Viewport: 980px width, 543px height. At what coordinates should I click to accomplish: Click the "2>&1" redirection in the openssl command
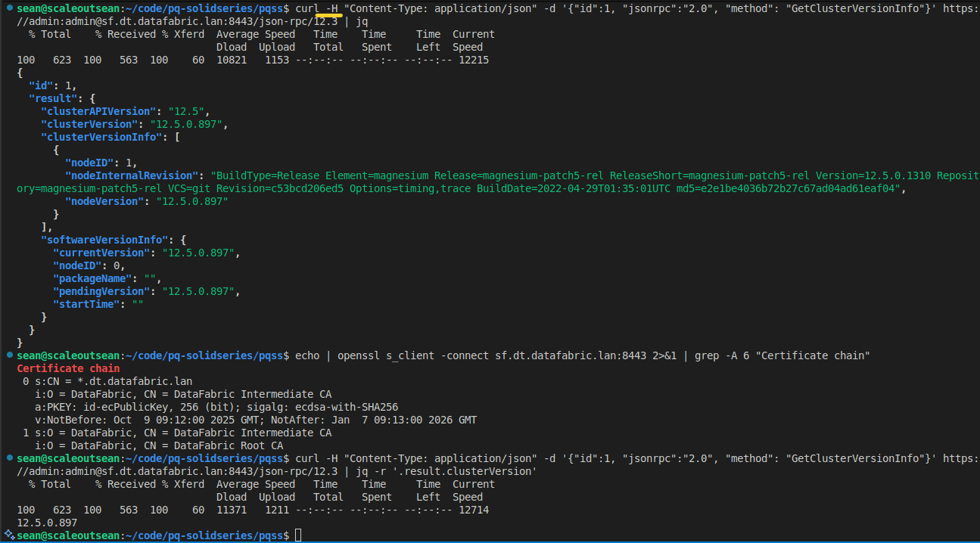click(x=664, y=355)
